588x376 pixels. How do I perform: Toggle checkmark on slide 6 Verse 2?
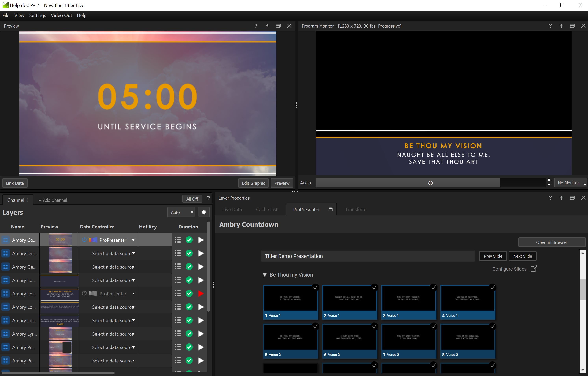tap(374, 326)
